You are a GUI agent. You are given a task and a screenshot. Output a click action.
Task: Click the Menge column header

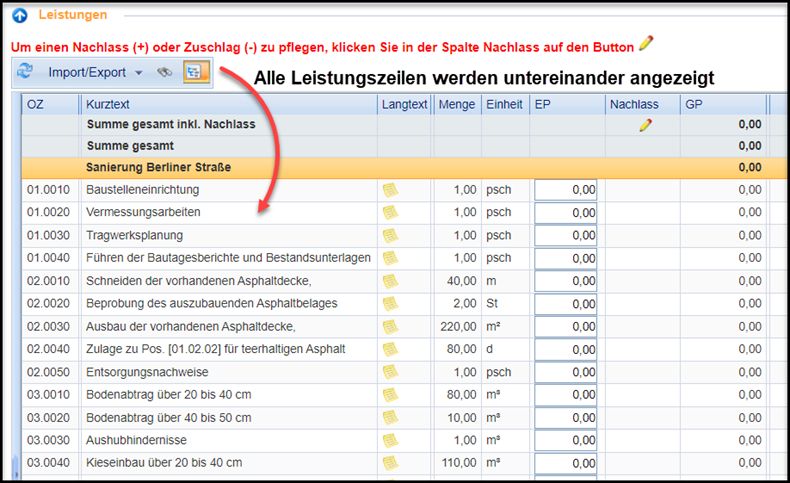tap(456, 104)
